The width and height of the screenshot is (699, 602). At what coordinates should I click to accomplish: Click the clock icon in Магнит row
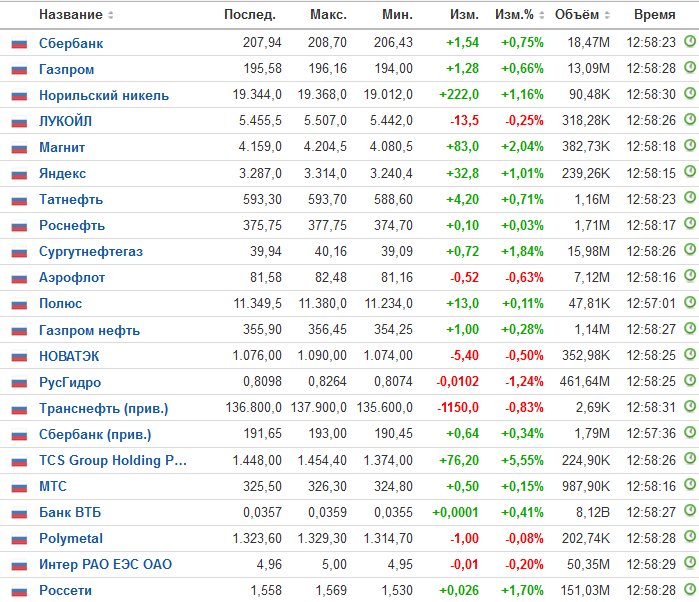coord(690,145)
